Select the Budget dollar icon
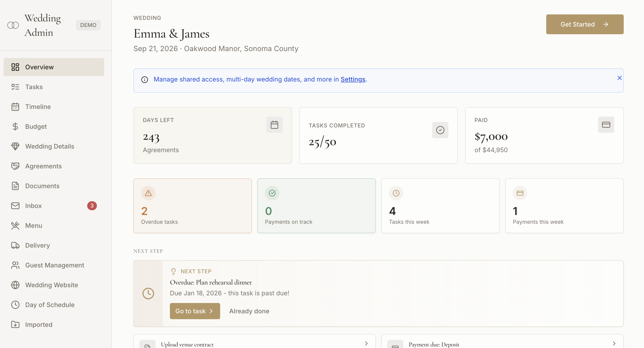The width and height of the screenshot is (644, 348). click(x=15, y=127)
